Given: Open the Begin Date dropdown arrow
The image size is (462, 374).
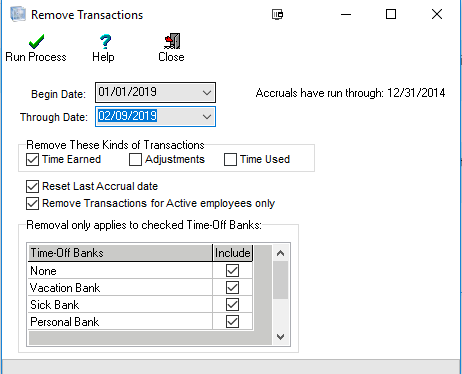Looking at the screenshot, I should click(207, 92).
